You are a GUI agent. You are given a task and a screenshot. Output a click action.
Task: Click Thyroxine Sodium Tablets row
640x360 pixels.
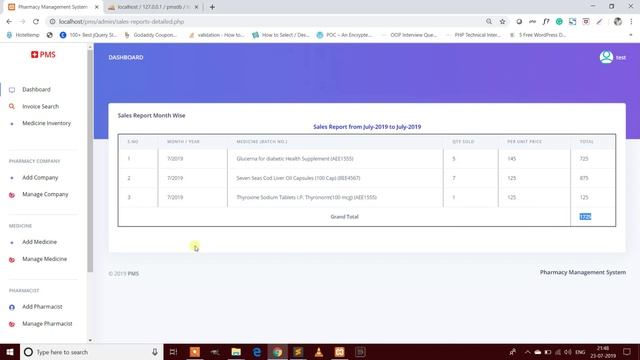[307, 197]
